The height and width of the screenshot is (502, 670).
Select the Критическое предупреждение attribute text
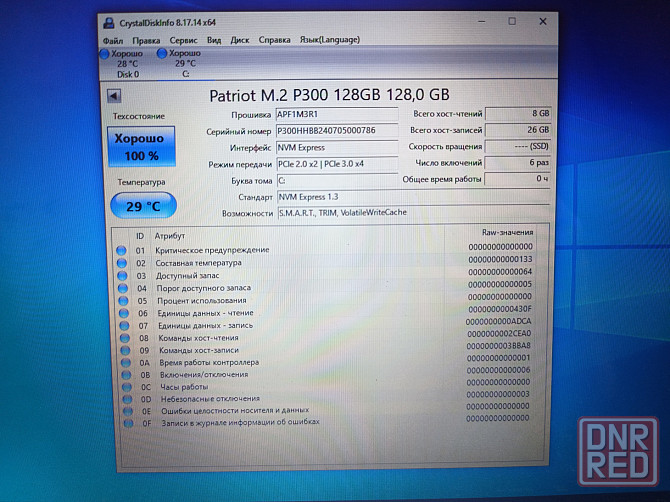click(212, 250)
